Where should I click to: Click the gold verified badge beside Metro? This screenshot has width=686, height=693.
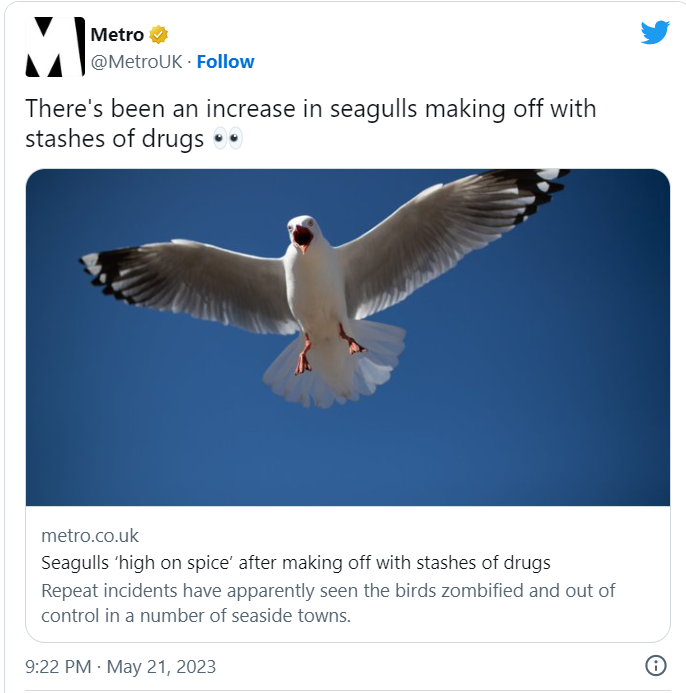point(158,35)
